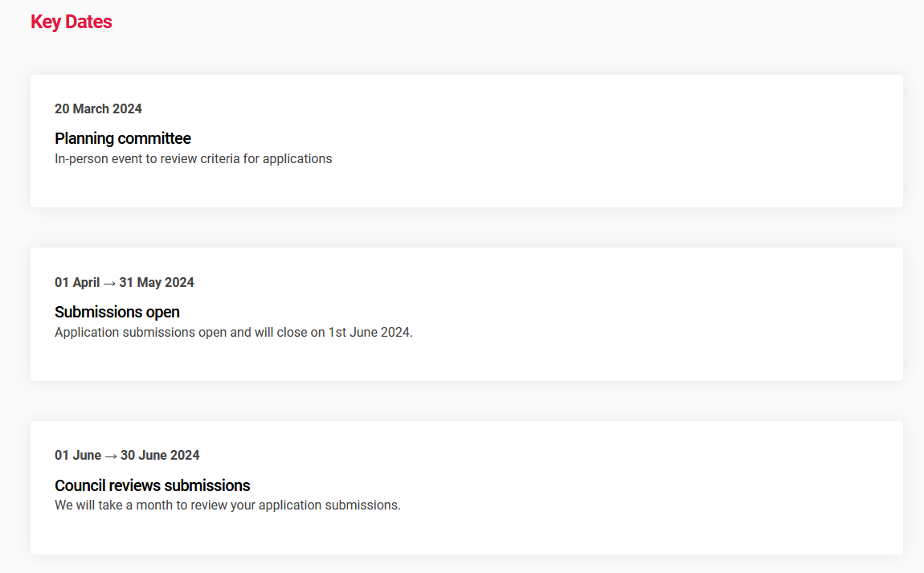This screenshot has height=573, width=924.
Task: Click the word criteria in first card description
Action: click(x=220, y=158)
